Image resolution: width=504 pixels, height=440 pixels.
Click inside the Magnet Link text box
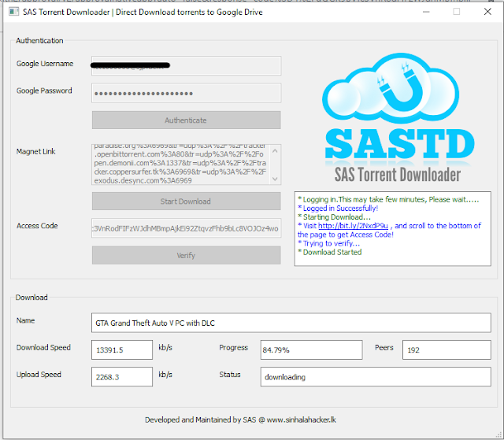coord(186,164)
